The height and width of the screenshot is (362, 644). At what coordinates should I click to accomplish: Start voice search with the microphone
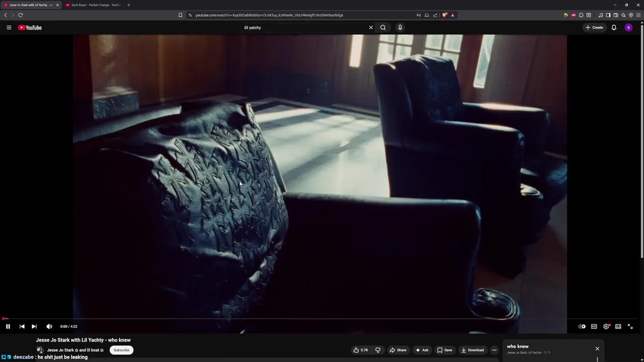(x=400, y=28)
